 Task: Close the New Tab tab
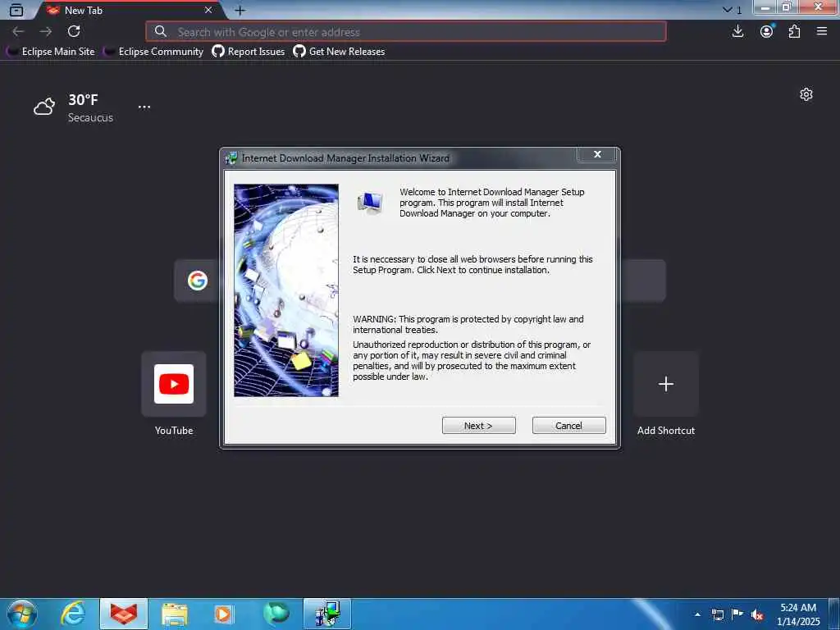[x=208, y=10]
